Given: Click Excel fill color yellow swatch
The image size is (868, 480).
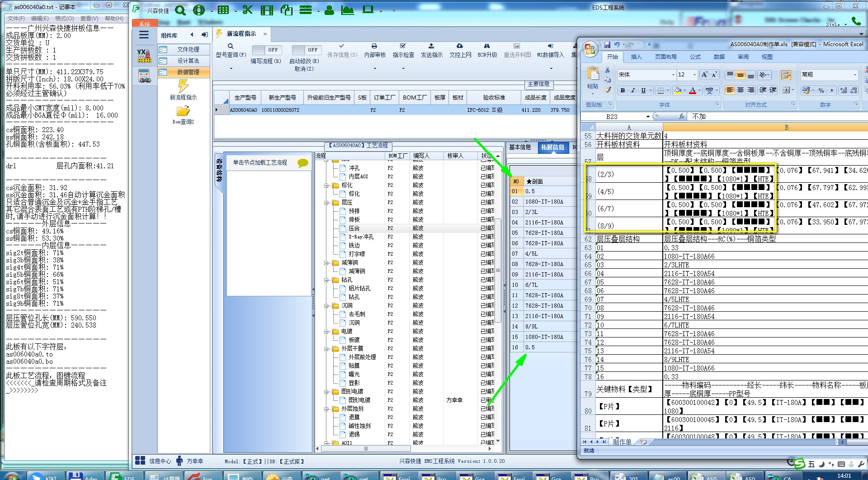Looking at the screenshot, I should click(x=678, y=90).
